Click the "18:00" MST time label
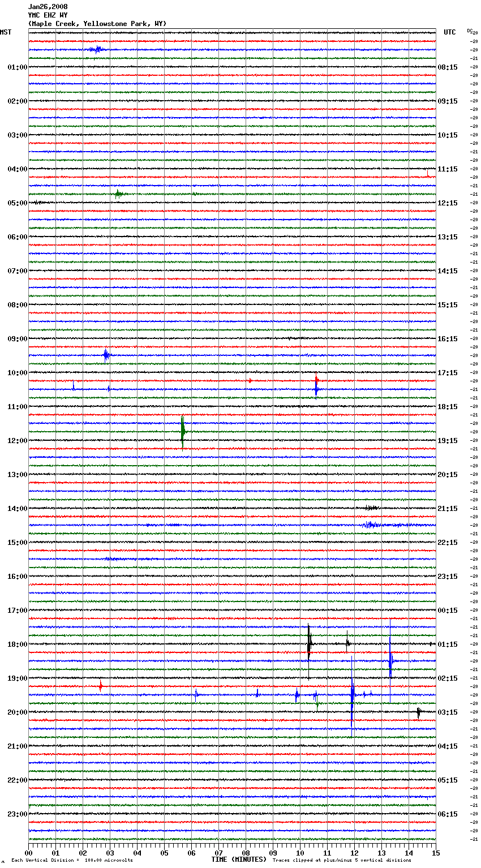The height and width of the screenshot is (868, 481). 17,644
